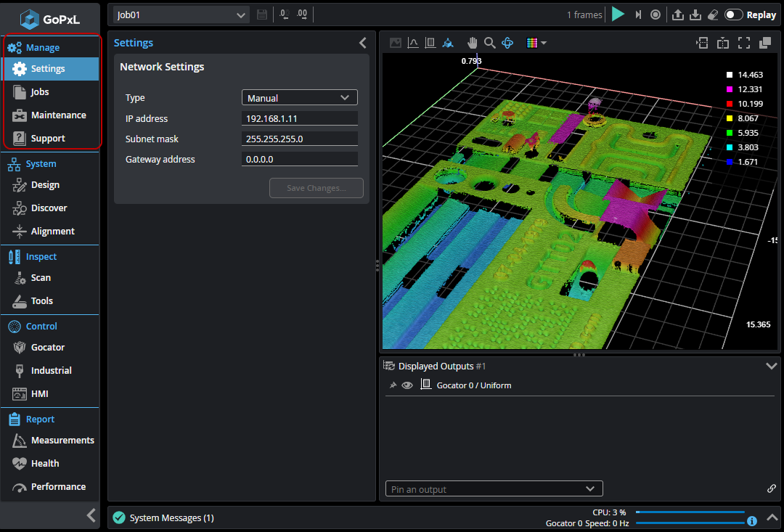
Task: Open the Tools page in sidebar
Action: (x=51, y=300)
